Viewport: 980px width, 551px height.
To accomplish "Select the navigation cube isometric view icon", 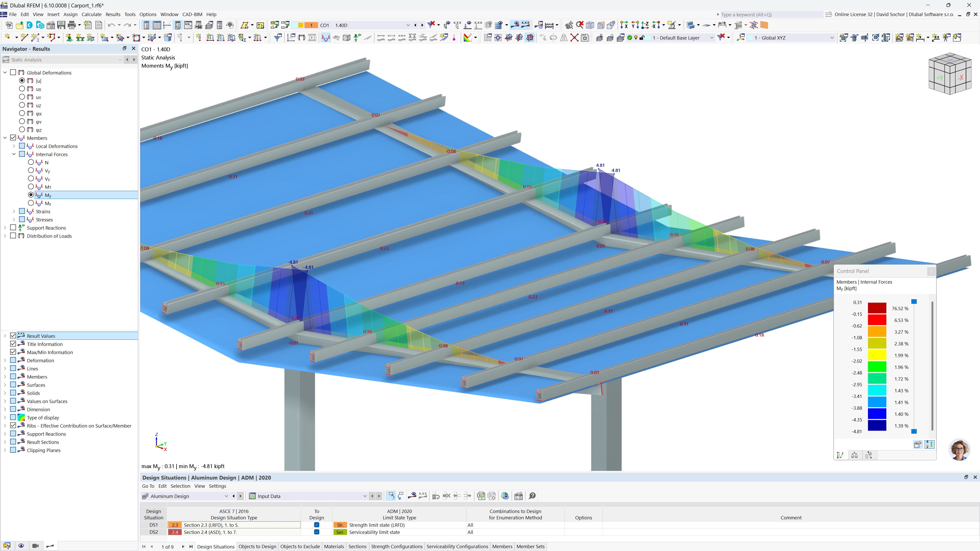I will point(950,73).
